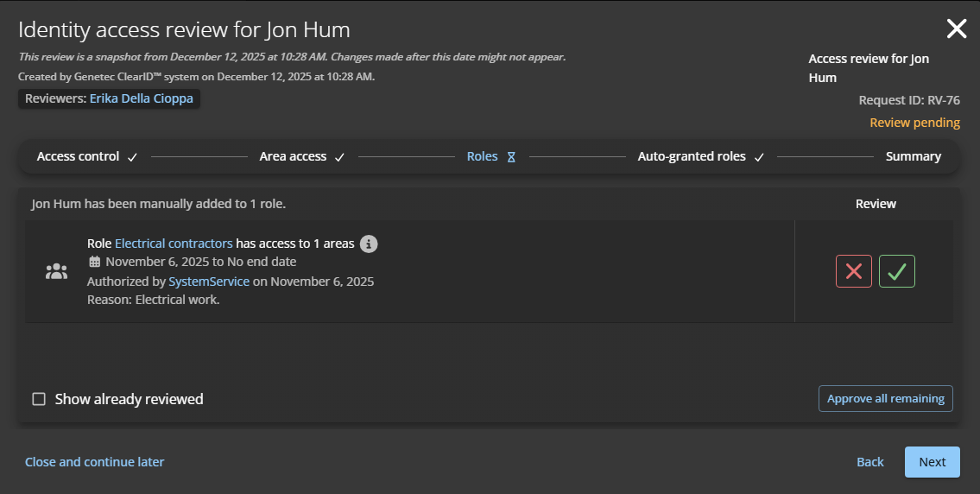
Task: Click the group people icon for the role
Action: click(x=56, y=271)
